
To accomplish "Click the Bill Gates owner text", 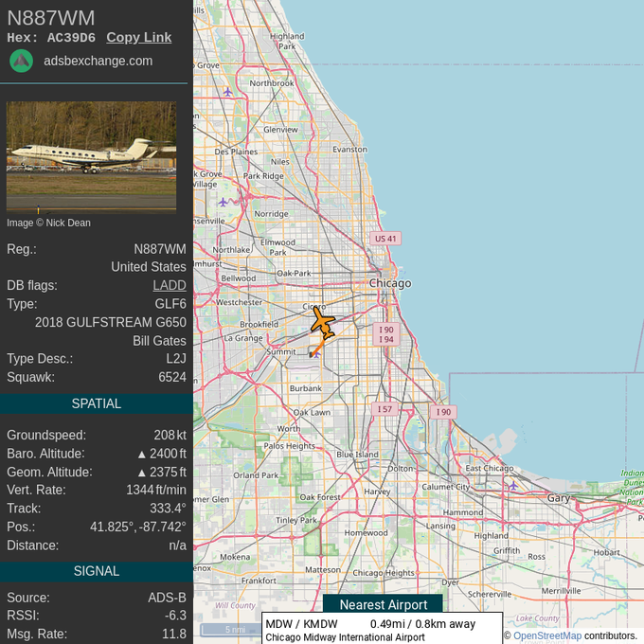I will click(159, 341).
